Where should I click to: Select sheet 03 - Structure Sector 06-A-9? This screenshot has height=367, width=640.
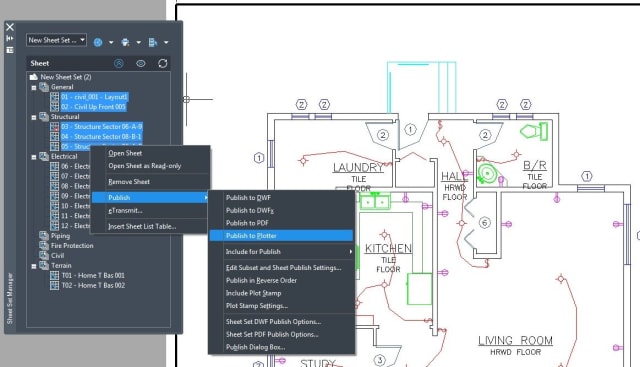[x=102, y=127]
